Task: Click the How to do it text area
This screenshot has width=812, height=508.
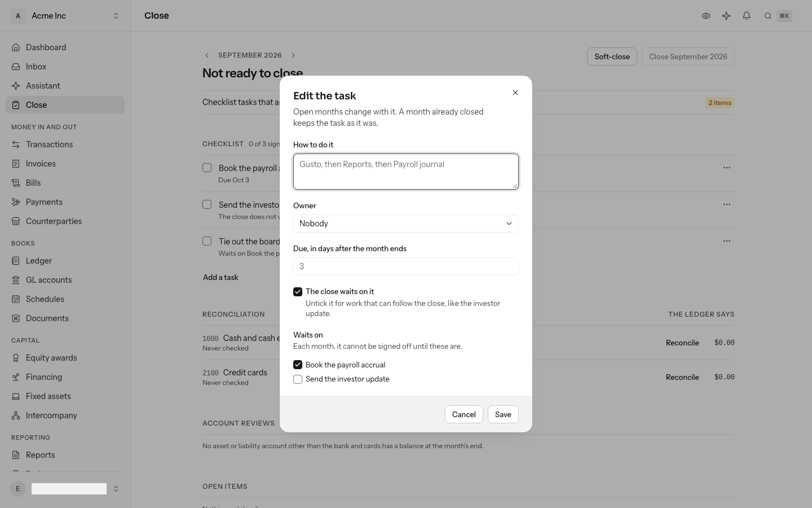Action: click(x=406, y=172)
